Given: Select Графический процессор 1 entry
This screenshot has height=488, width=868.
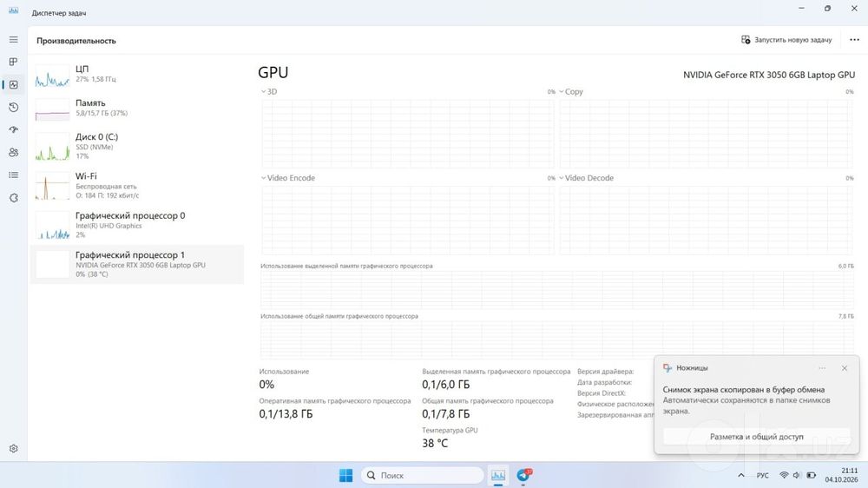Looking at the screenshot, I should tap(137, 264).
